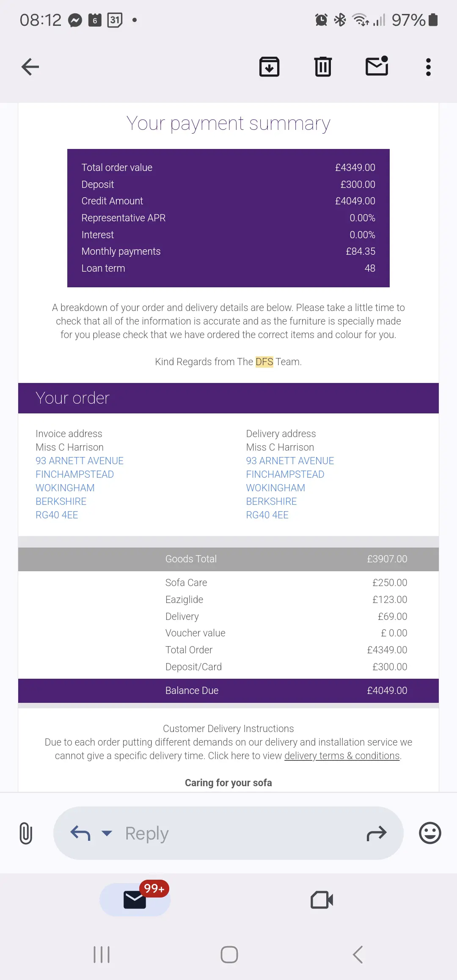
Task: Forward the email using right arrow
Action: click(x=376, y=833)
